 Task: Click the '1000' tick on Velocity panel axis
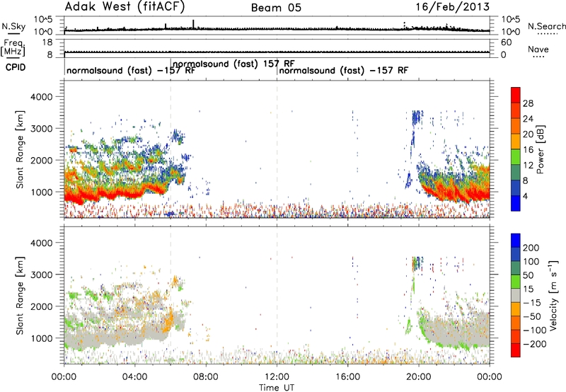(x=41, y=338)
